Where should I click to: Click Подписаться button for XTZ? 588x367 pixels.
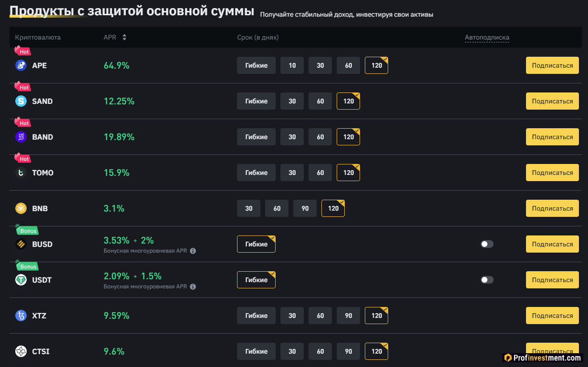pos(552,316)
